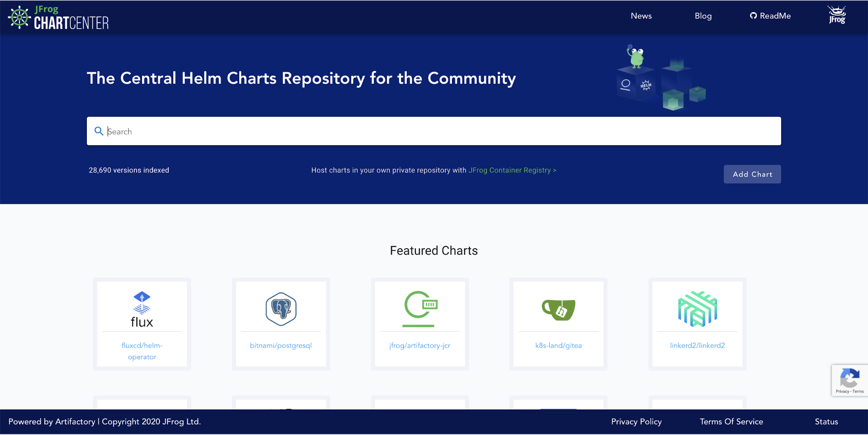The width and height of the screenshot is (868, 435).
Task: Open the Privacy Policy page
Action: pos(636,421)
